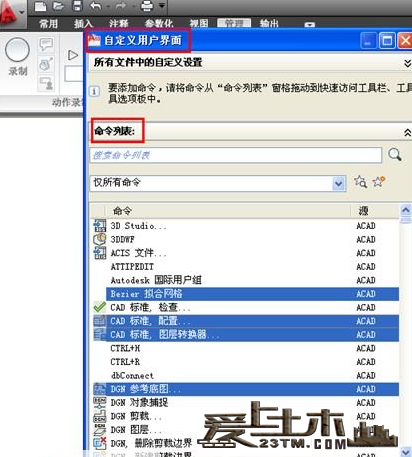Image resolution: width=412 pixels, height=457 pixels.
Task: Maximize the 自定义用户界面 dialog
Action: coord(387,41)
